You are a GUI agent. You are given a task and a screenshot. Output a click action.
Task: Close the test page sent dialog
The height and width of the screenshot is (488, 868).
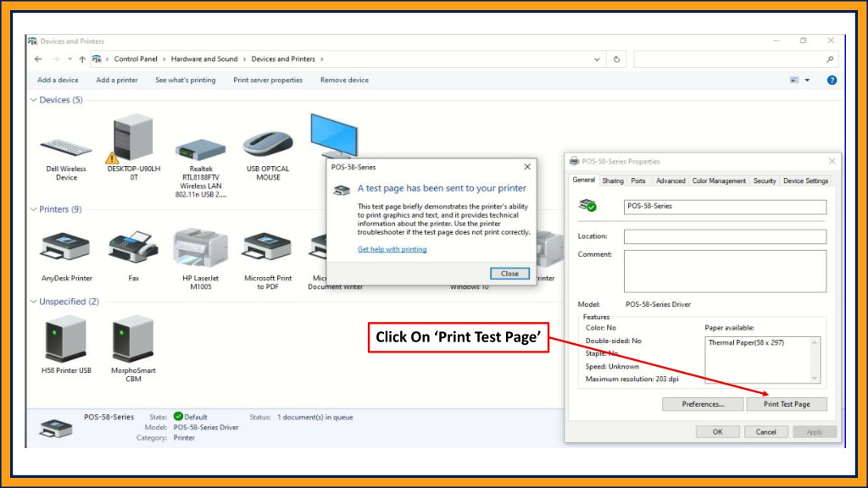(x=509, y=274)
